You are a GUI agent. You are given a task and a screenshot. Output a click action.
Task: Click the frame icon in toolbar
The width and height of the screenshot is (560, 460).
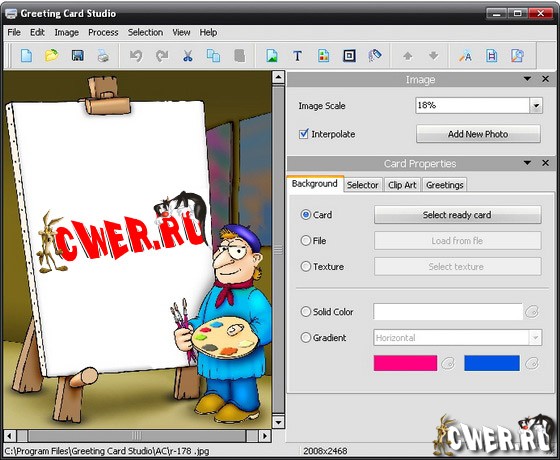click(x=349, y=56)
